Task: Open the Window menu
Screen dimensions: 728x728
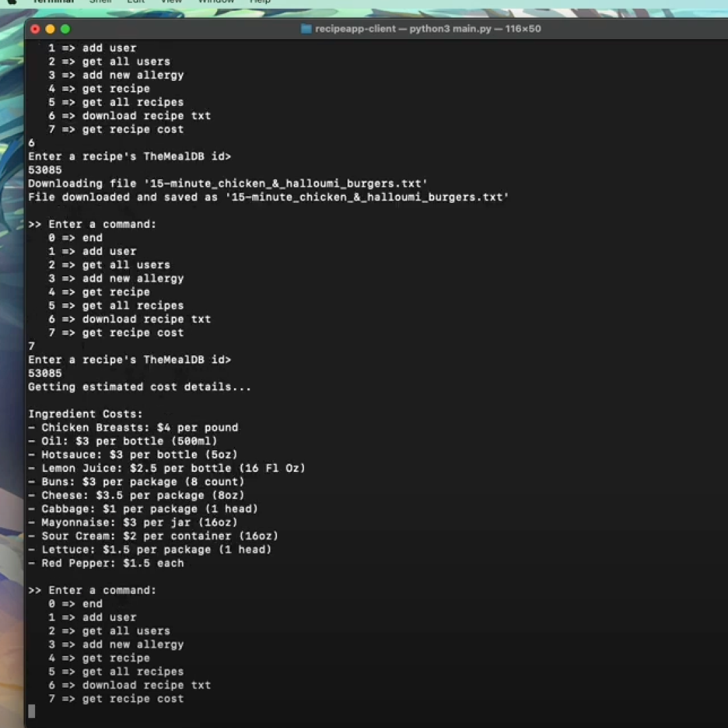Action: 216,1
